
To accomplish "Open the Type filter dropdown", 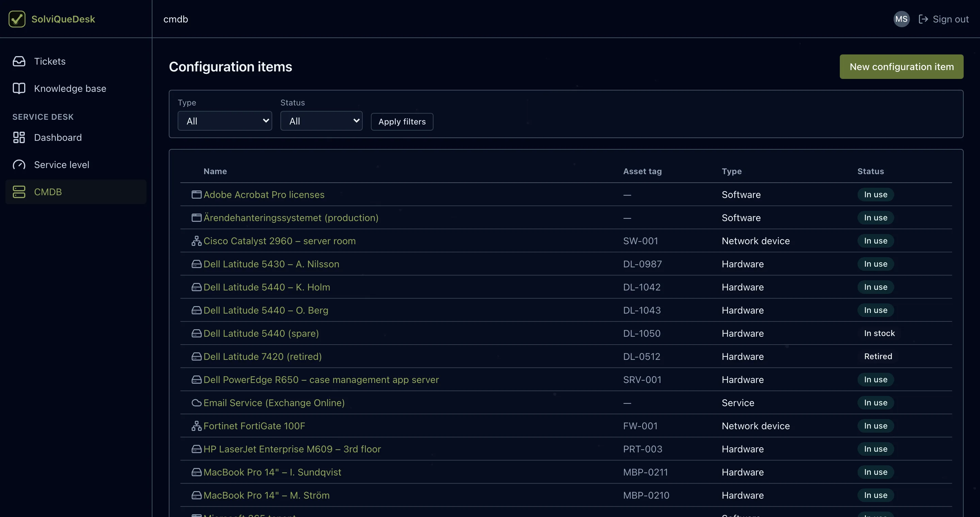I will 225,121.
